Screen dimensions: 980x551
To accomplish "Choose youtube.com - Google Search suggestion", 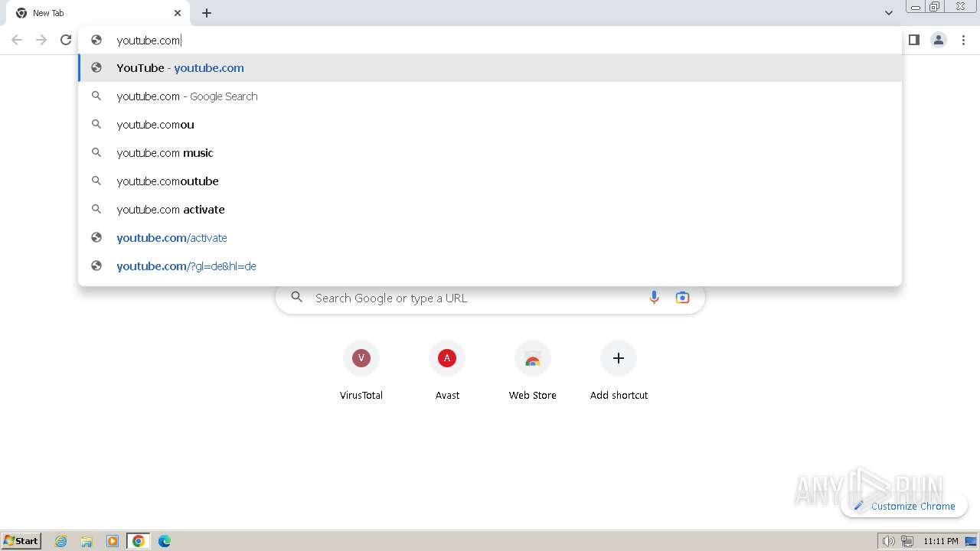I will [x=490, y=96].
